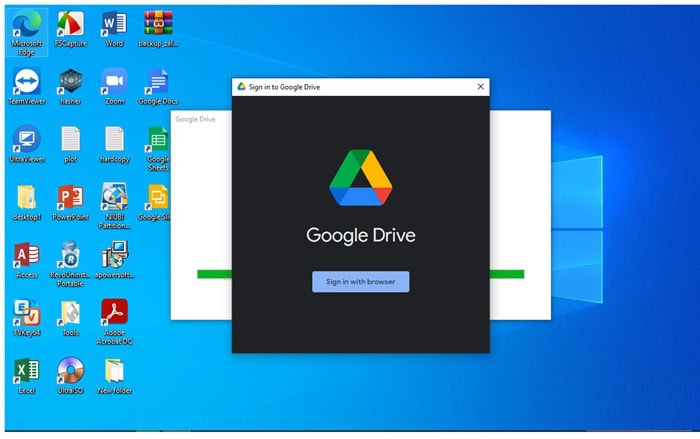
Task: Select the backup archive file icon
Action: pyautogui.click(x=157, y=24)
